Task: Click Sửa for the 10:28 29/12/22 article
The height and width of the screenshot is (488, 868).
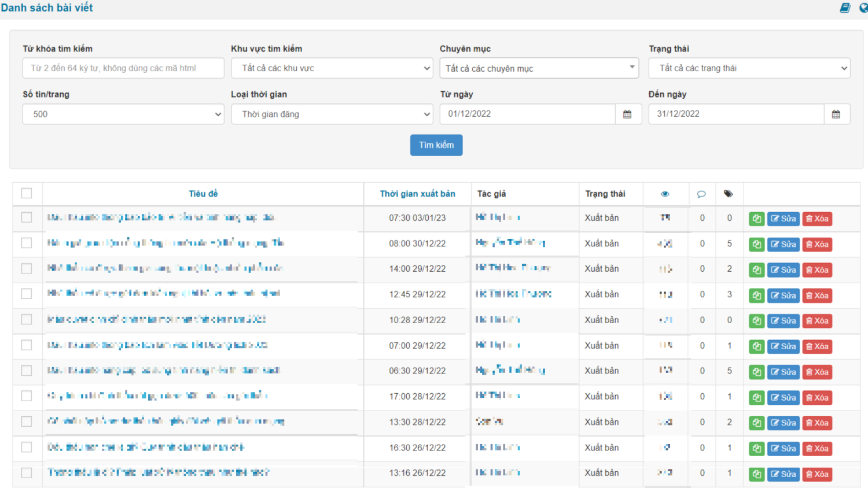Action: pos(784,320)
